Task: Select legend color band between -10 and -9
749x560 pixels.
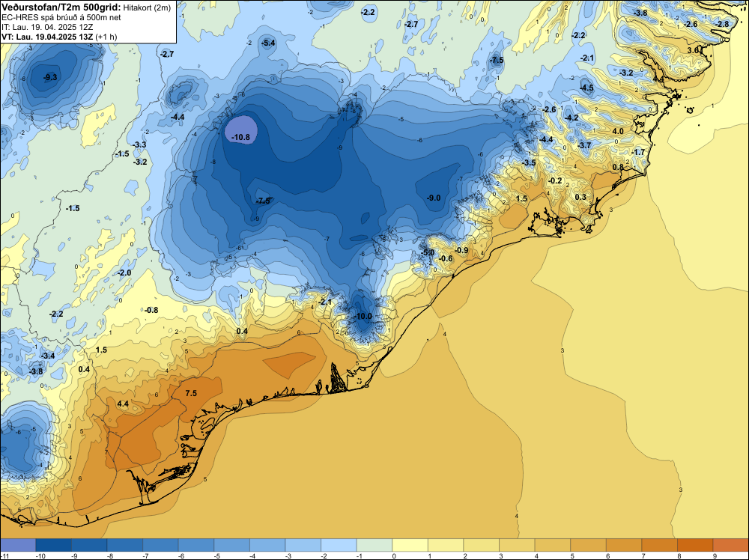Action: [53, 545]
